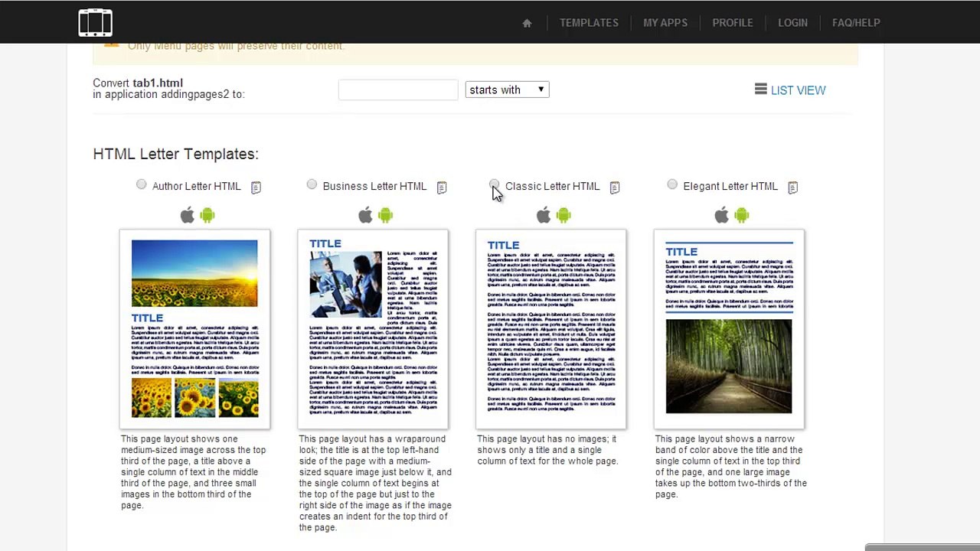Click the mobile devices logo icon
This screenshot has height=551, width=980.
(95, 23)
